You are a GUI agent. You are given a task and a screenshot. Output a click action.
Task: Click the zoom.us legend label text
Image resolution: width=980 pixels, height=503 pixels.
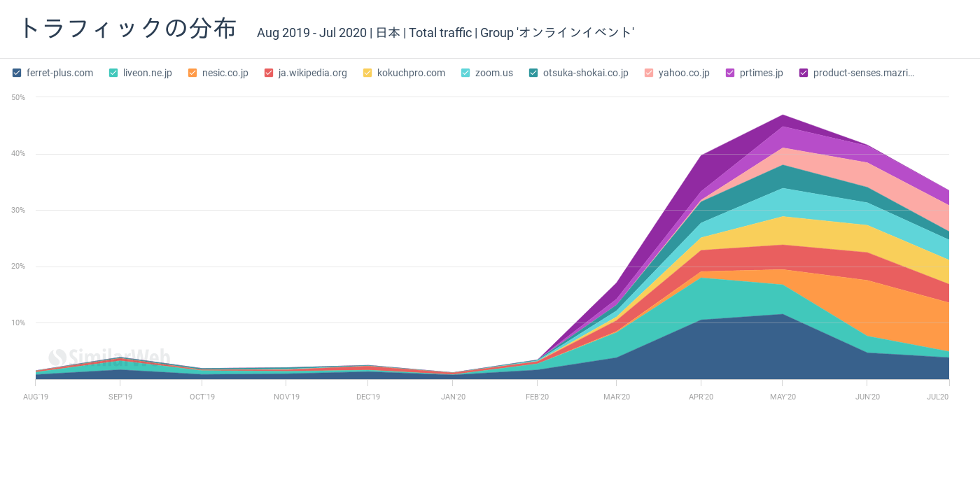pyautogui.click(x=493, y=73)
